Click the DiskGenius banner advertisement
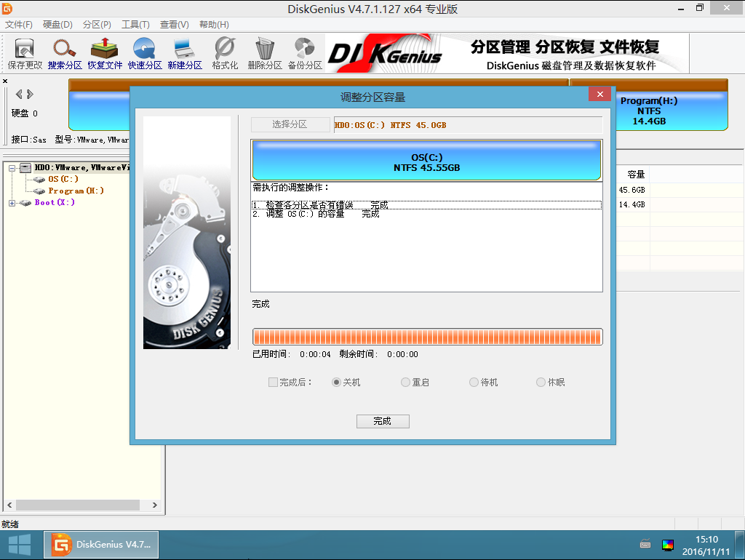 click(507, 53)
